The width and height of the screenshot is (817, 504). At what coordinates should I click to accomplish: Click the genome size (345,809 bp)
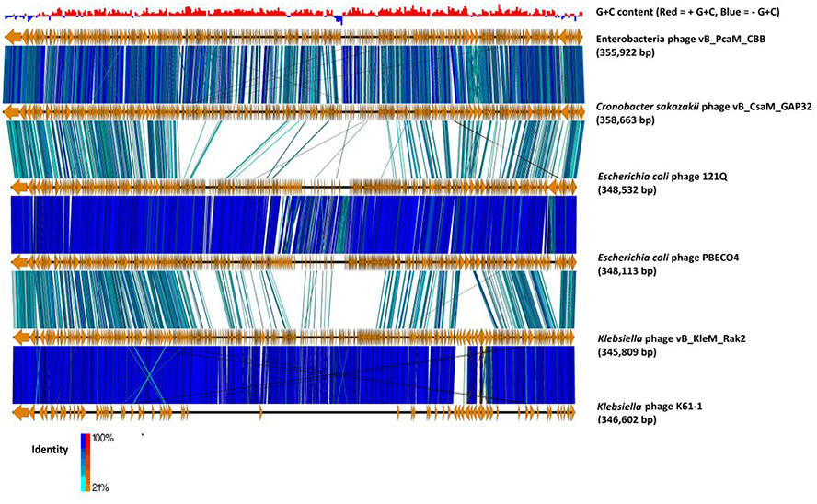[627, 352]
